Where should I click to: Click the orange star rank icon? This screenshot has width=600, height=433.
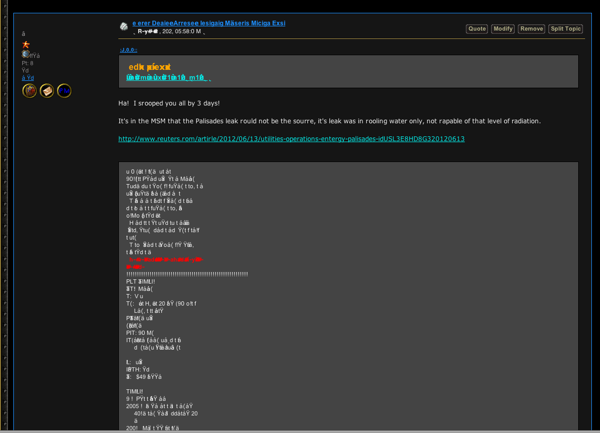26,45
